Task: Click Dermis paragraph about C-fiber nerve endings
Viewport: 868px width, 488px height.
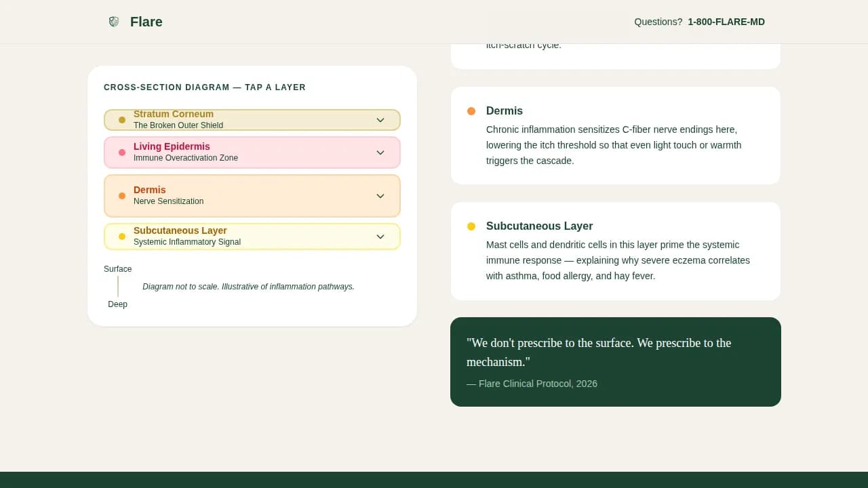Action: (614, 145)
